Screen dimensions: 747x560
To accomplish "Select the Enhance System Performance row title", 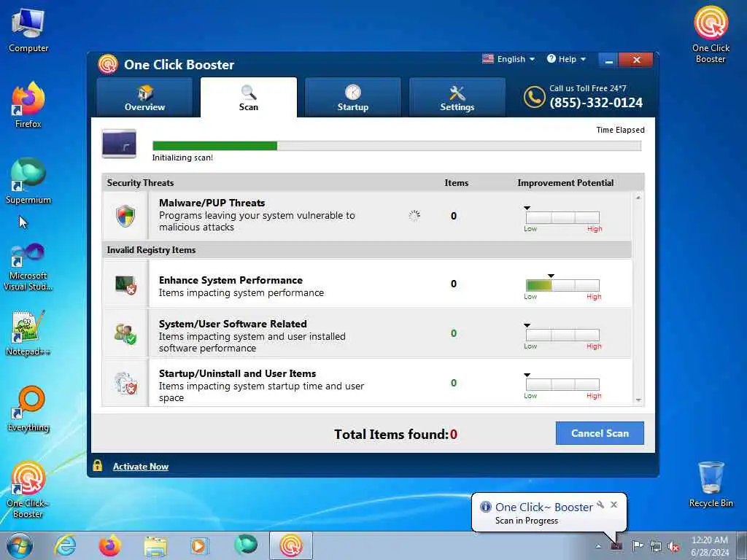I will [x=231, y=280].
